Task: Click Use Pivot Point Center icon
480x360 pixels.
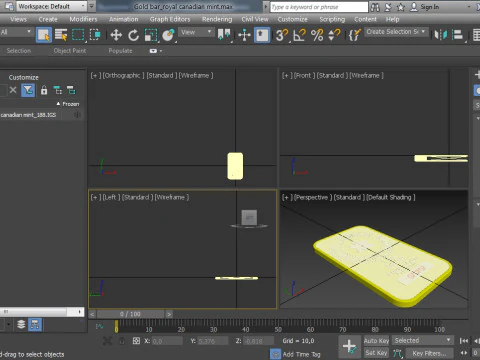Action: (224, 35)
